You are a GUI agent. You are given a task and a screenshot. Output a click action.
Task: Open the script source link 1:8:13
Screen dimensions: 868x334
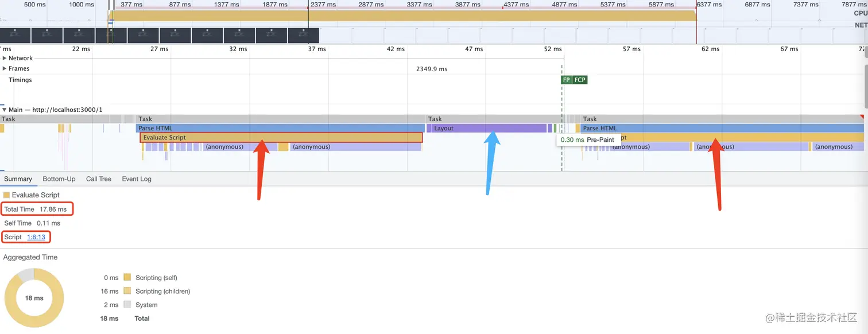[36, 236]
